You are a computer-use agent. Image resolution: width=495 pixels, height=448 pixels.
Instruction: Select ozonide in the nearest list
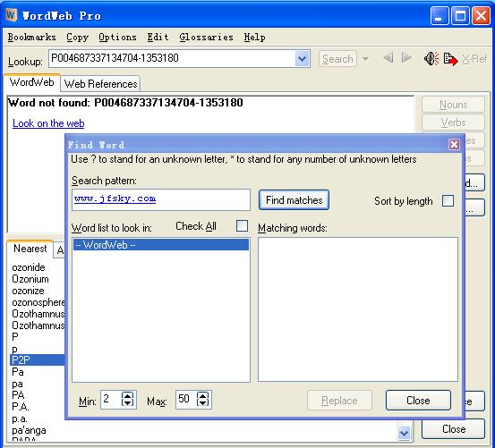coord(29,267)
